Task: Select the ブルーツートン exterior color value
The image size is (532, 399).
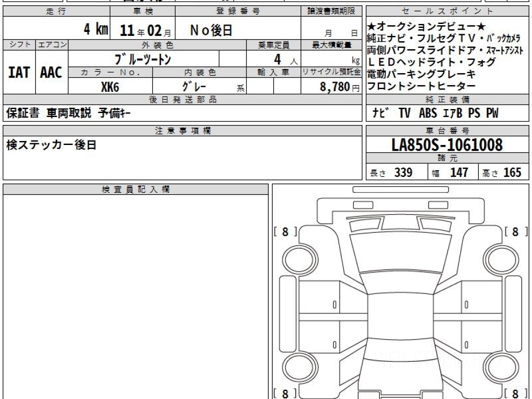Action: 143,59
